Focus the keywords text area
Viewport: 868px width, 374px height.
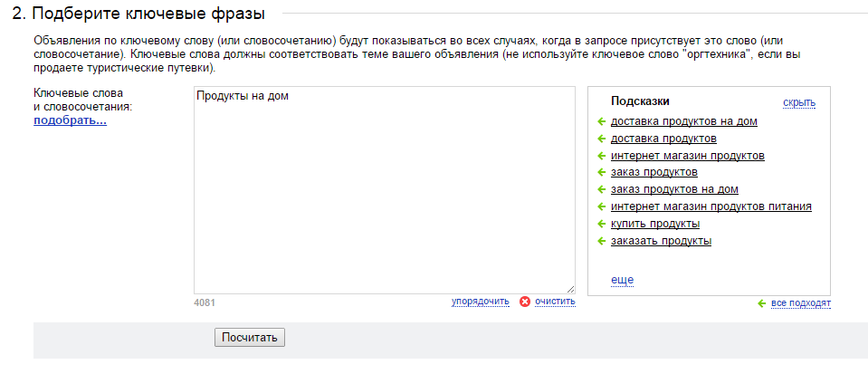(x=384, y=189)
